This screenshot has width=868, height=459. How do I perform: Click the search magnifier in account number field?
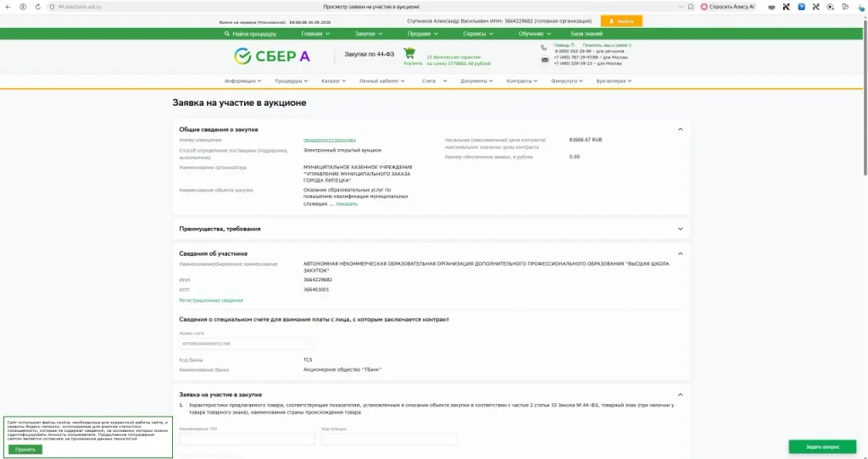(x=307, y=344)
